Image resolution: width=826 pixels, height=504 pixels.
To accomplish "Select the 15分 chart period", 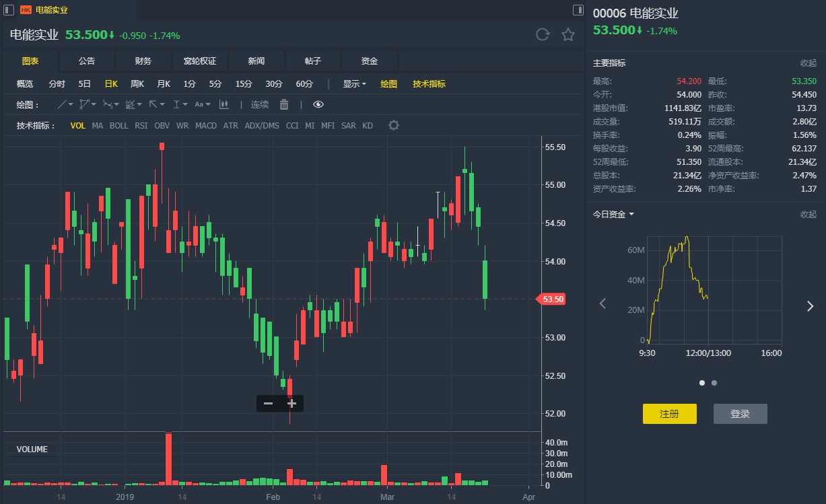I will [244, 84].
